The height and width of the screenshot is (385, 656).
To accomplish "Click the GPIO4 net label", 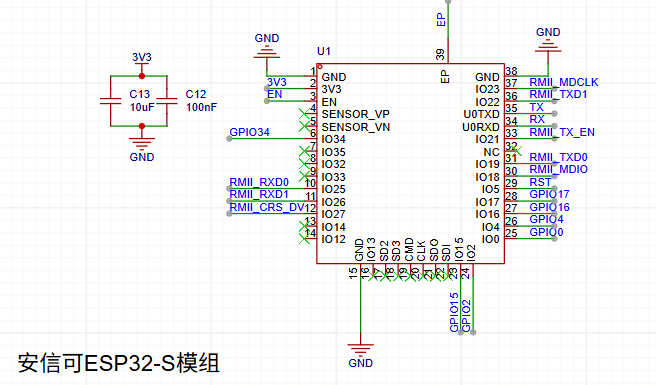I will pos(546,219).
